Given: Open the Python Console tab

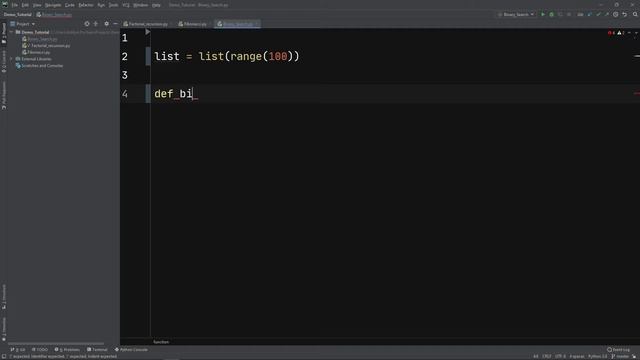Looking at the screenshot, I should point(131,349).
